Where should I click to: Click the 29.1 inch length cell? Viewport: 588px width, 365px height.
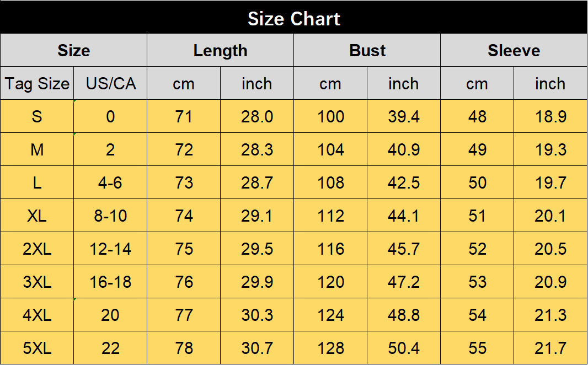tap(257, 216)
